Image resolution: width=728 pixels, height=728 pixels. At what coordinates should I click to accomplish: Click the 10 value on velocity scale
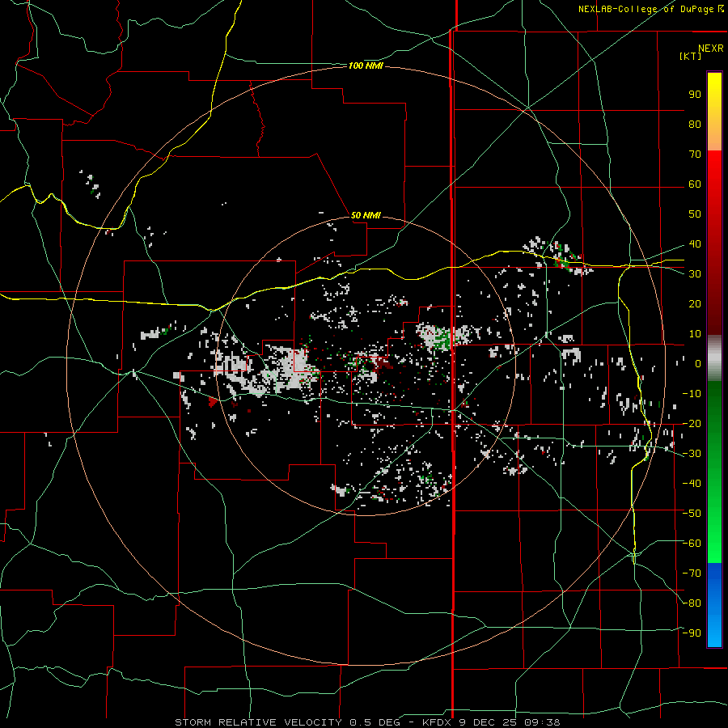[695, 334]
